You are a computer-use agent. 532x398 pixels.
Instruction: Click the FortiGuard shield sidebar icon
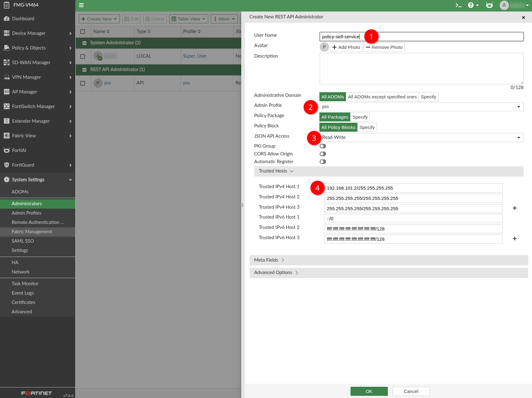pyautogui.click(x=7, y=165)
